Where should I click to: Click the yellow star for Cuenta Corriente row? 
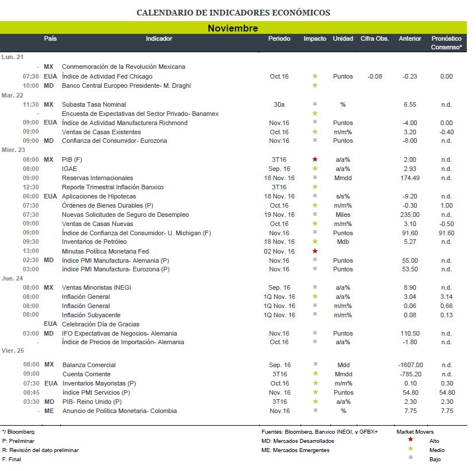click(x=315, y=373)
